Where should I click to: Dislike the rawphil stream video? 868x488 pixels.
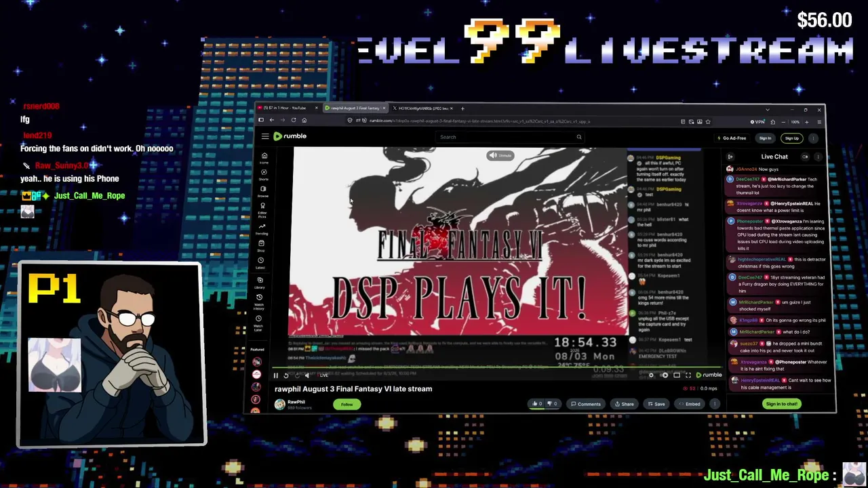(x=552, y=404)
